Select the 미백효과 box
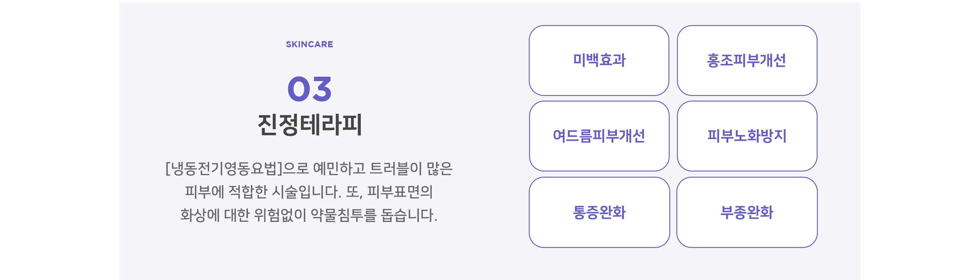The image size is (980, 280). 599,60
